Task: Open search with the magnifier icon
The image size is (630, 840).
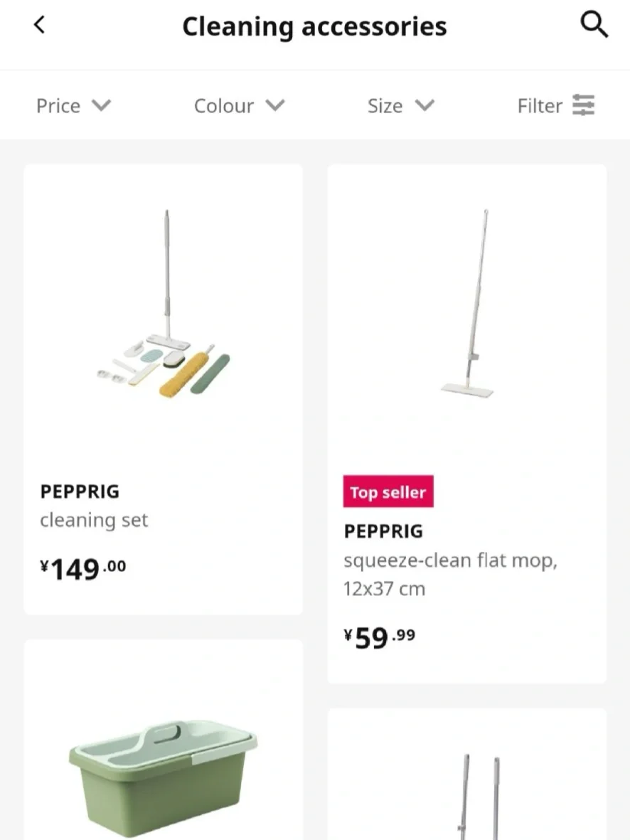Action: pos(594,26)
